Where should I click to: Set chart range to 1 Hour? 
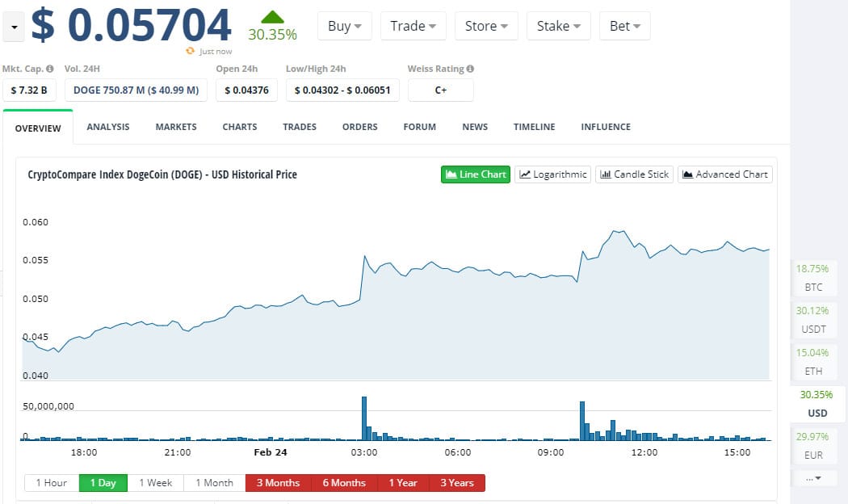click(52, 483)
